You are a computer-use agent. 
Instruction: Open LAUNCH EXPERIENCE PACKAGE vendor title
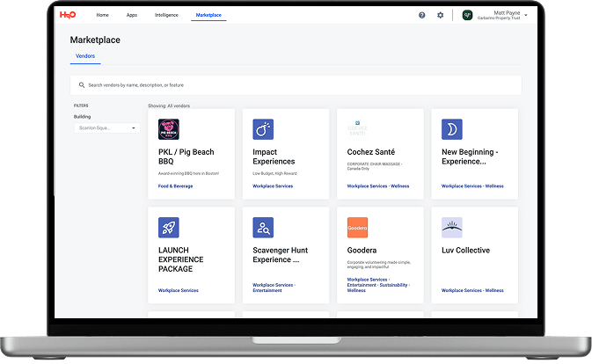pos(181,259)
